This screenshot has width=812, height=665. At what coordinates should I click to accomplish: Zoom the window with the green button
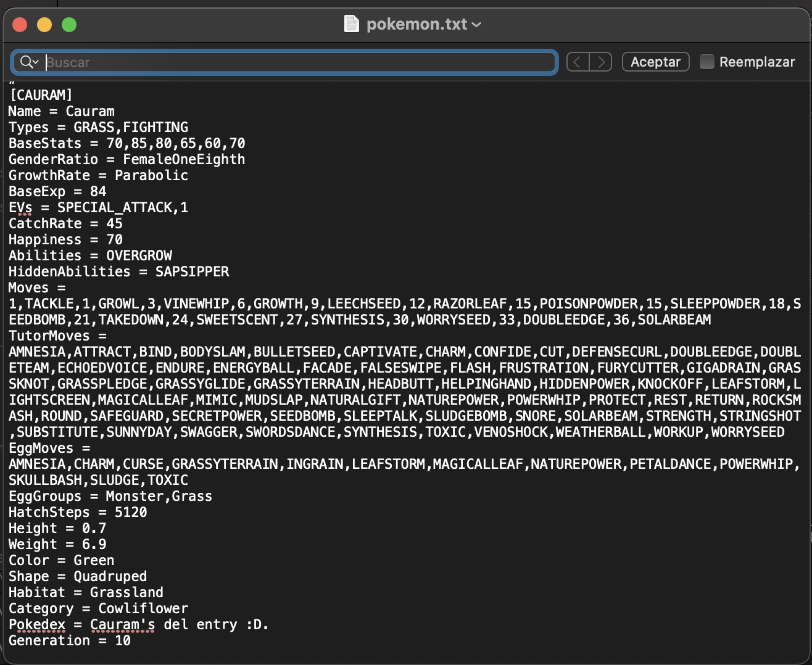(69, 25)
